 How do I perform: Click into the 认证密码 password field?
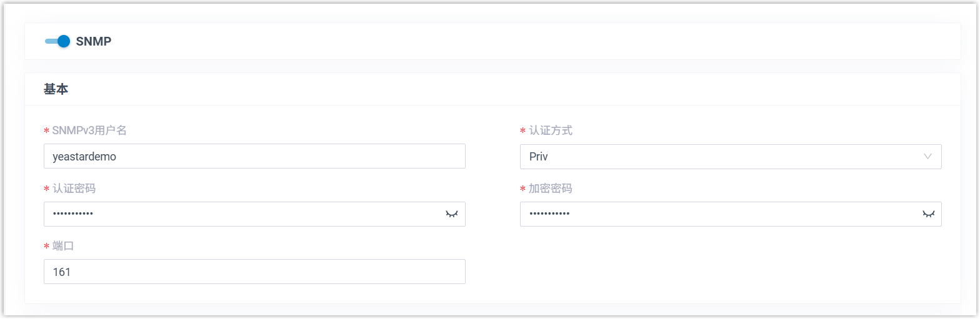[x=244, y=214]
